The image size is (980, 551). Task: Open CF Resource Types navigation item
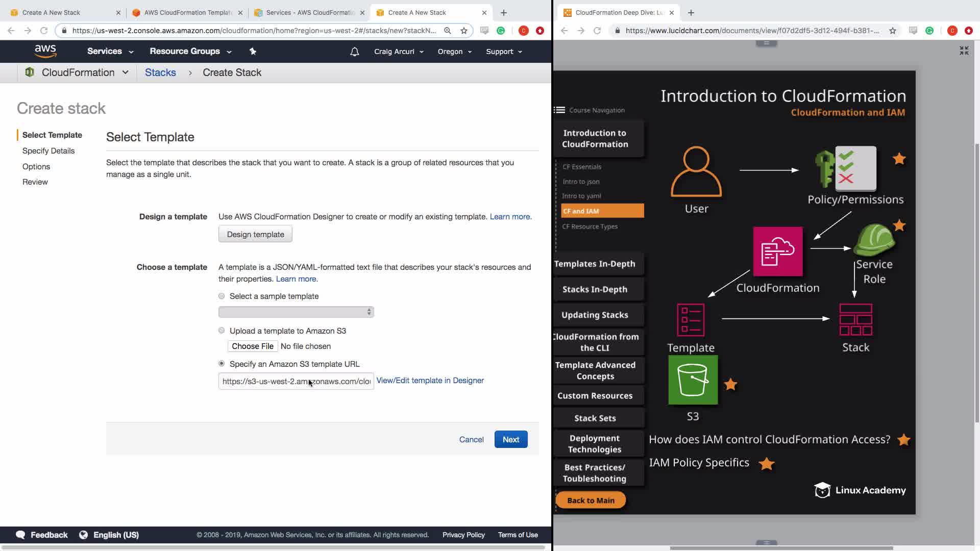pyautogui.click(x=590, y=227)
